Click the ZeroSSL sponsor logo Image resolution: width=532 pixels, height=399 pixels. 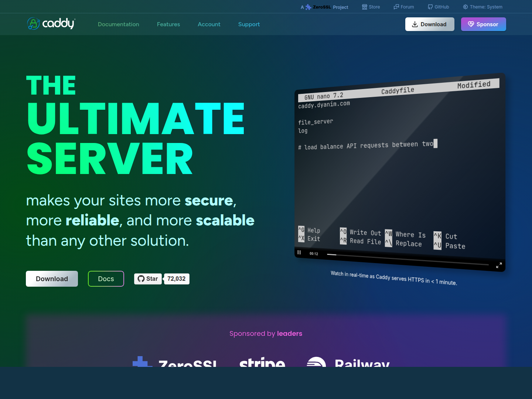(175, 362)
